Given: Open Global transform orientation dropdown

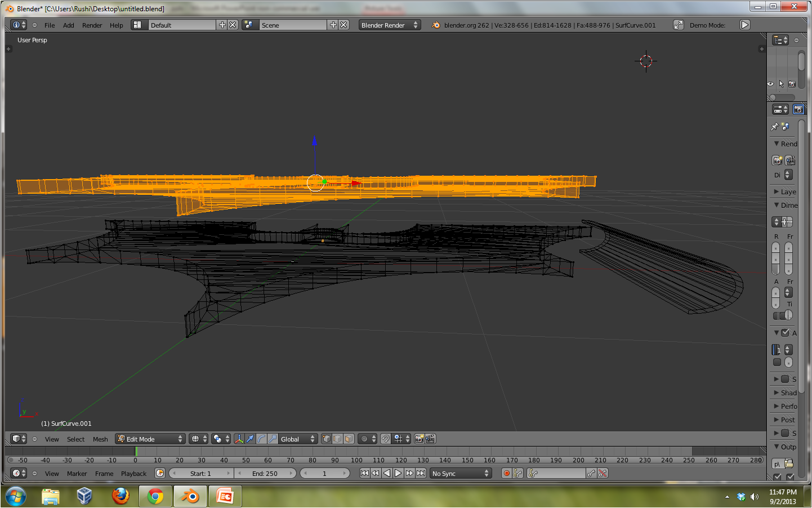Looking at the screenshot, I should (x=298, y=439).
